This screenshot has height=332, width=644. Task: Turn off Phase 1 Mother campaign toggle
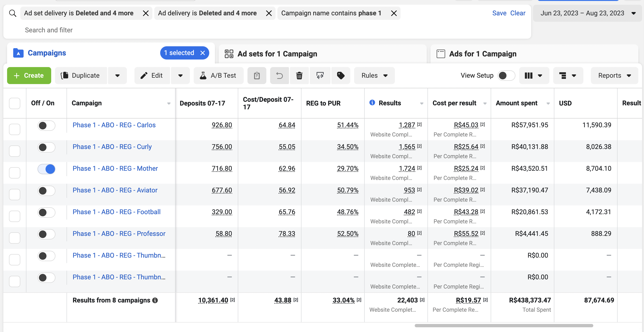click(46, 169)
